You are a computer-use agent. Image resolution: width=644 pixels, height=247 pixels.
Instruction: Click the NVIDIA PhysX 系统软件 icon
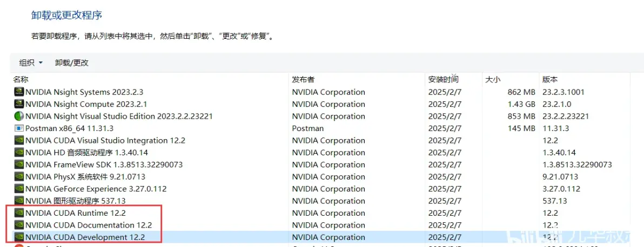pyautogui.click(x=18, y=177)
